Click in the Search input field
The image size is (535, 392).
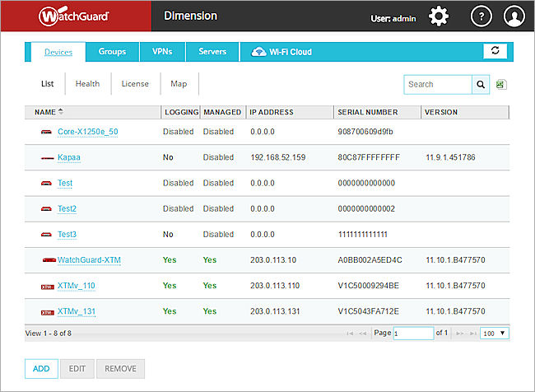pos(437,84)
